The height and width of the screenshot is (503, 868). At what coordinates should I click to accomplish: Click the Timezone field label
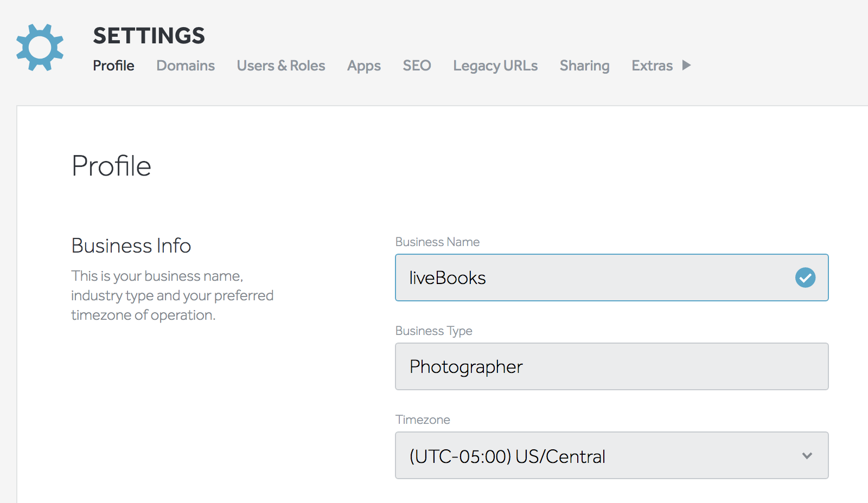(423, 420)
